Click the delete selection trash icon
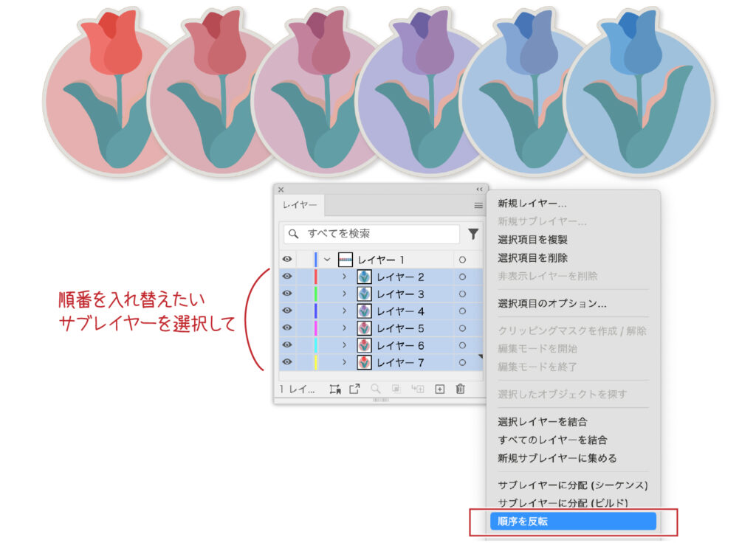 point(460,389)
